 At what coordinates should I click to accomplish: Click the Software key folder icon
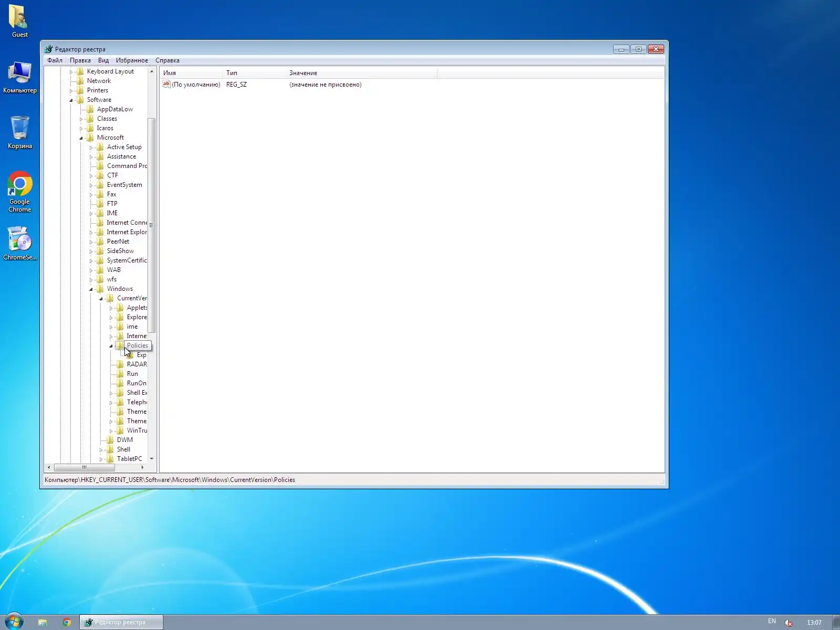pyautogui.click(x=80, y=100)
